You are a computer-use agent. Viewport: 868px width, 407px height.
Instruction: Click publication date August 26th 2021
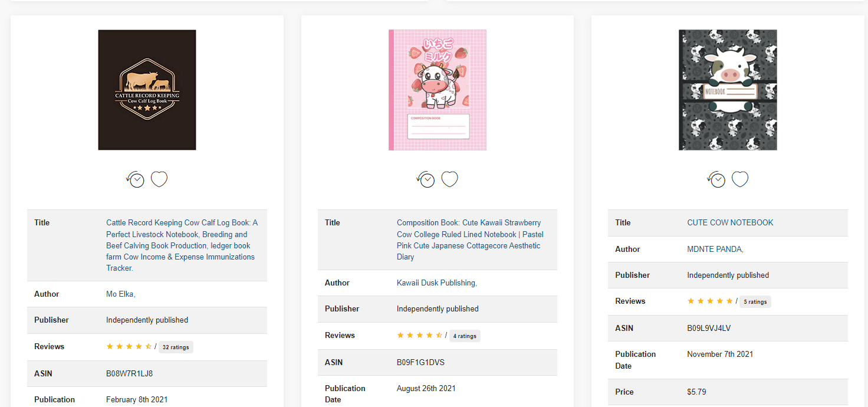point(426,388)
